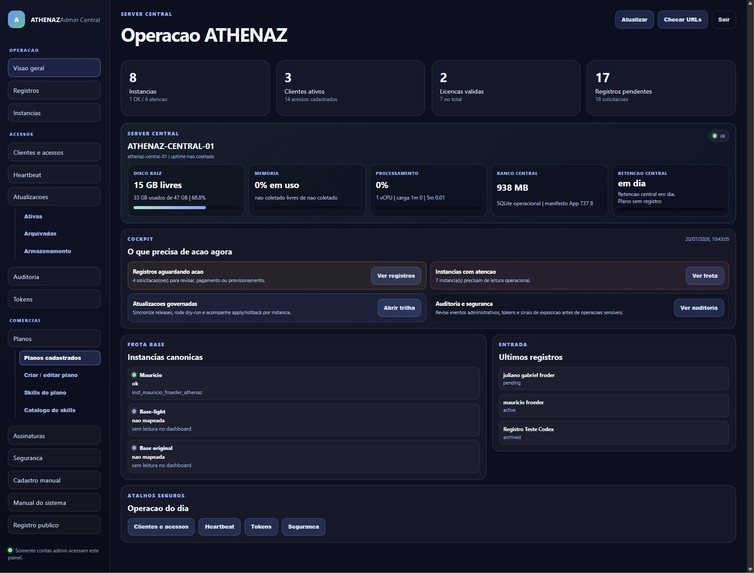The image size is (754, 573).
Task: Open the Arquivadas sub-item
Action: (x=40, y=234)
